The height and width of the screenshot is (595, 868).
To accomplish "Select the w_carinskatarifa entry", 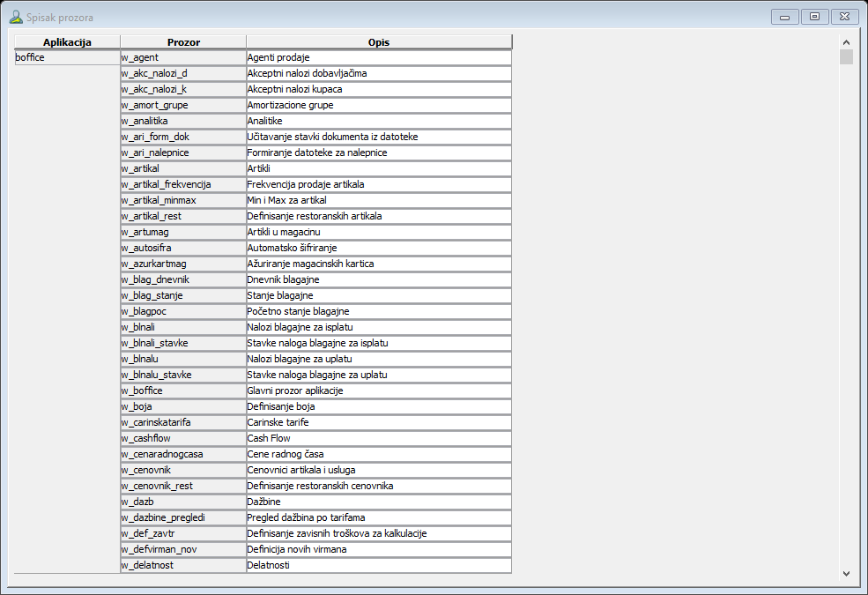I will 183,422.
